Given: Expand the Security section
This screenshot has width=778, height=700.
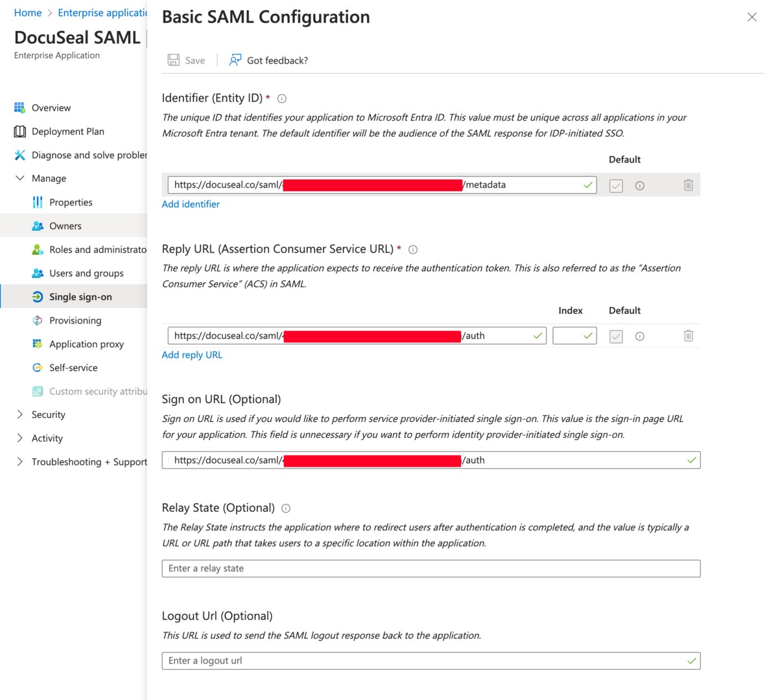Looking at the screenshot, I should 19,414.
